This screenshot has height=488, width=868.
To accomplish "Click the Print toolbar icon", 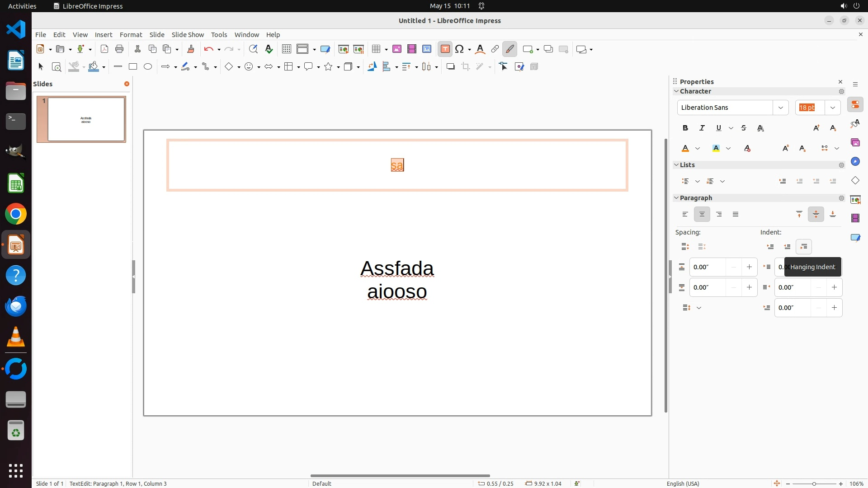I will 119,49.
